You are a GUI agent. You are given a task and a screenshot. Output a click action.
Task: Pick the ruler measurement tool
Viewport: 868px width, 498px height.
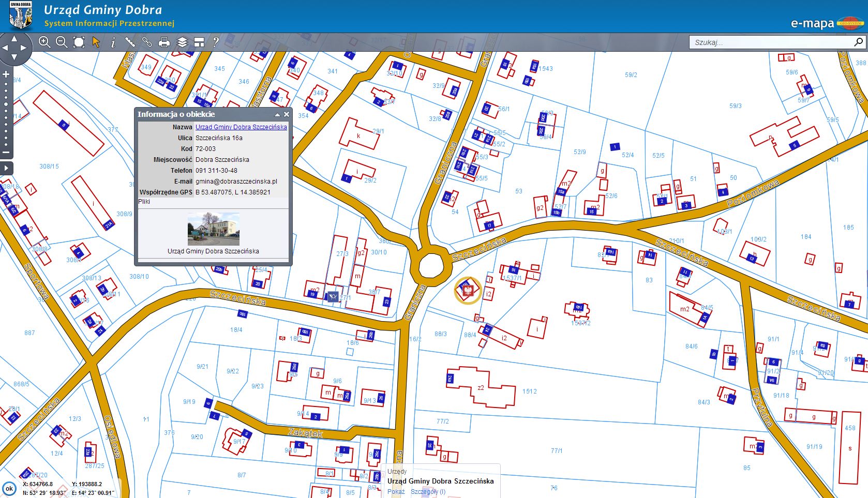pos(130,42)
